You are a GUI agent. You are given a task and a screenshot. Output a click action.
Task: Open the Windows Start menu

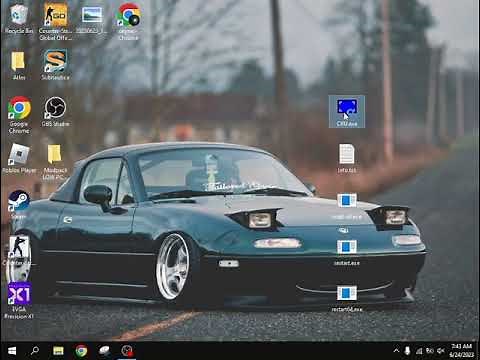tap(12, 351)
